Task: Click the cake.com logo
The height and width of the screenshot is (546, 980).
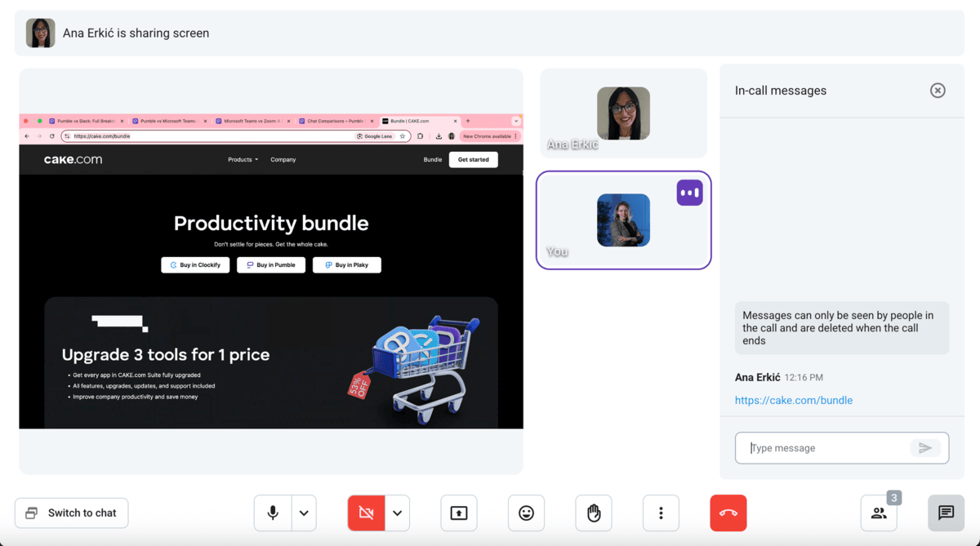Action: pos(73,160)
